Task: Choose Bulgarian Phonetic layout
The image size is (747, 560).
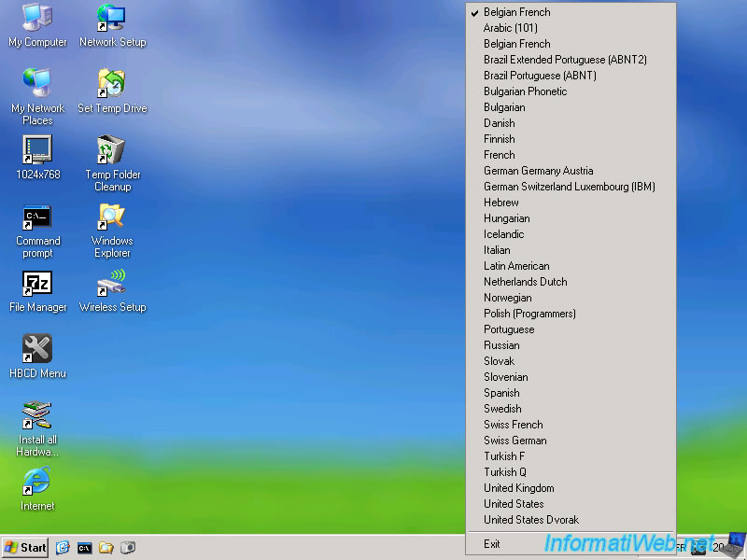Action: pos(571,91)
